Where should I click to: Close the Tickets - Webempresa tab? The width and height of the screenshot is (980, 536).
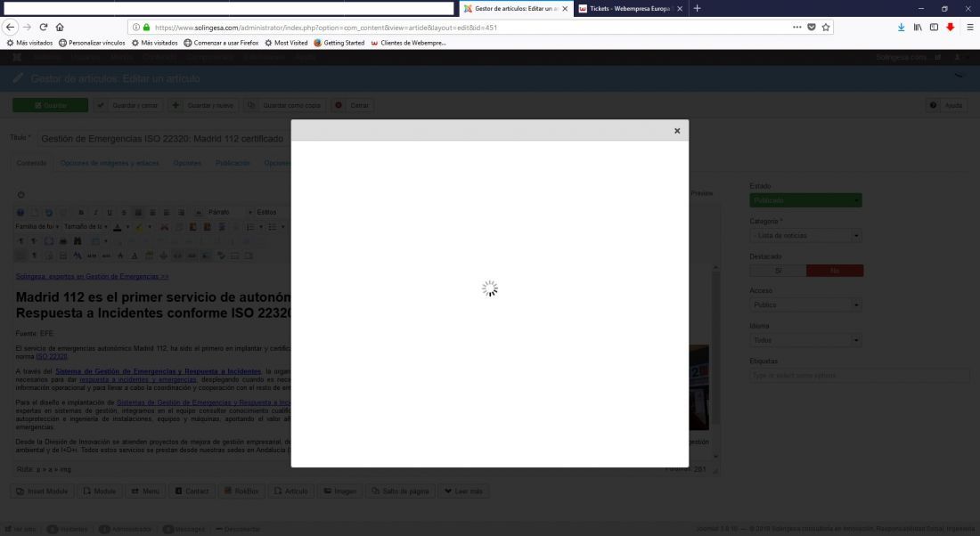pos(680,9)
